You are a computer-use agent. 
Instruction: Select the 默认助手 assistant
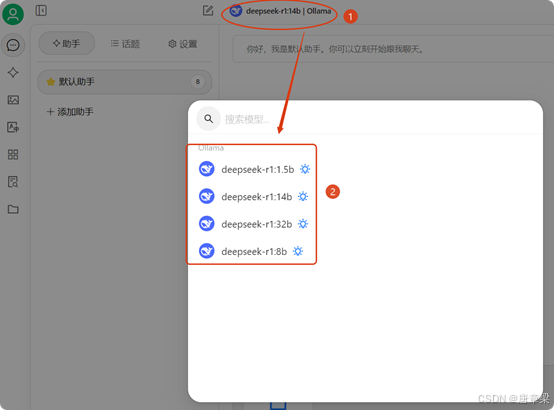pos(124,82)
